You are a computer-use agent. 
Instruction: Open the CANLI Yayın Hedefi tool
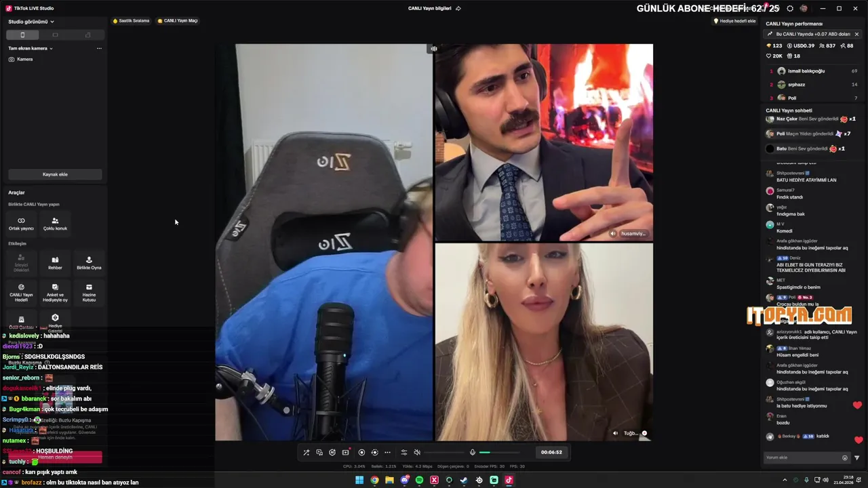[21, 293]
